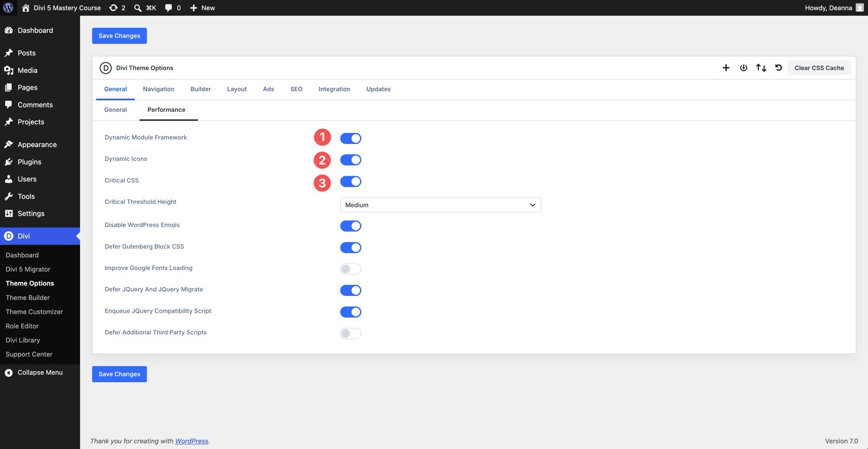This screenshot has width=868, height=449.
Task: Switch to the SEO tab
Action: tap(296, 89)
